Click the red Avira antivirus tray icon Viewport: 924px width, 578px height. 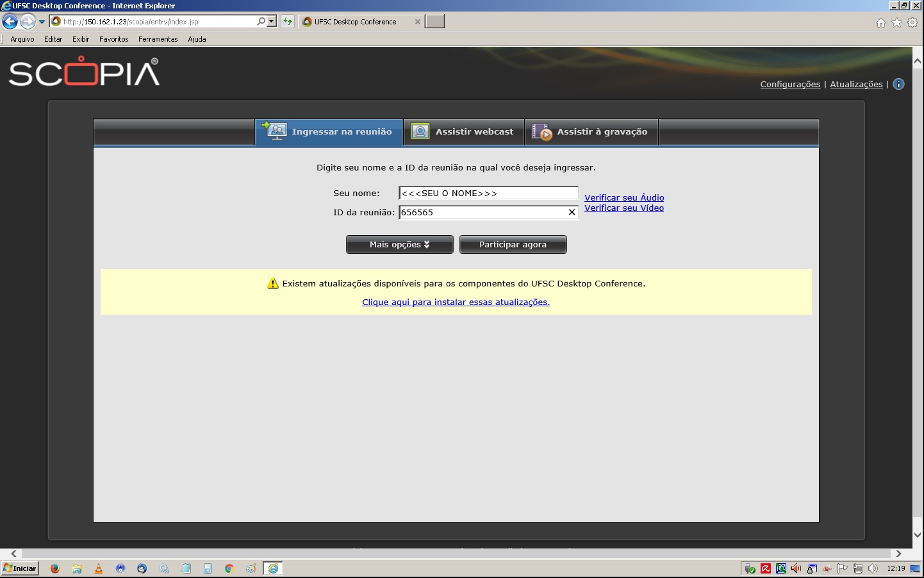(766, 568)
